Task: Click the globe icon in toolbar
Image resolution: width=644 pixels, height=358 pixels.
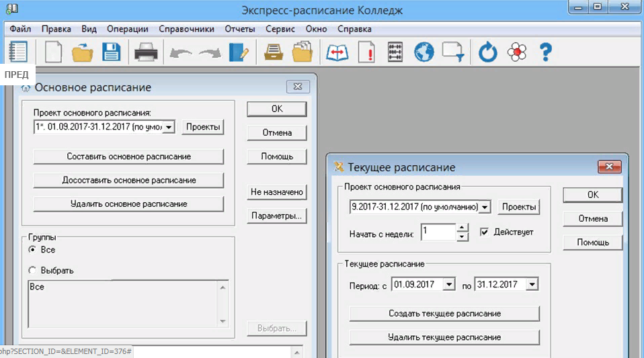Action: (424, 52)
